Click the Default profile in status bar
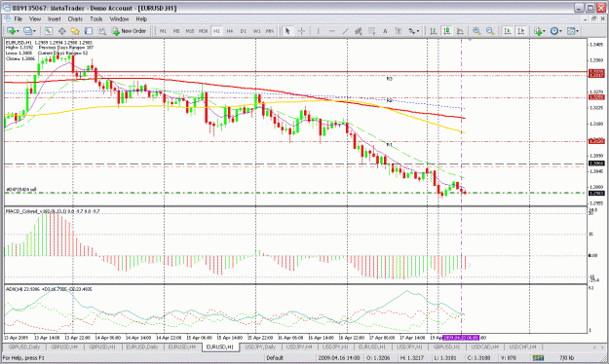 point(275,358)
